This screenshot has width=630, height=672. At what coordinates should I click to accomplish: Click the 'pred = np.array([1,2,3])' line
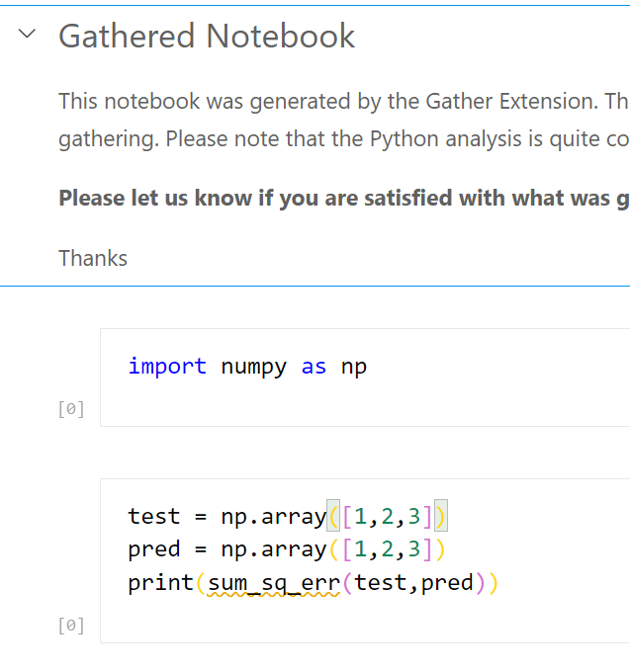(x=287, y=549)
